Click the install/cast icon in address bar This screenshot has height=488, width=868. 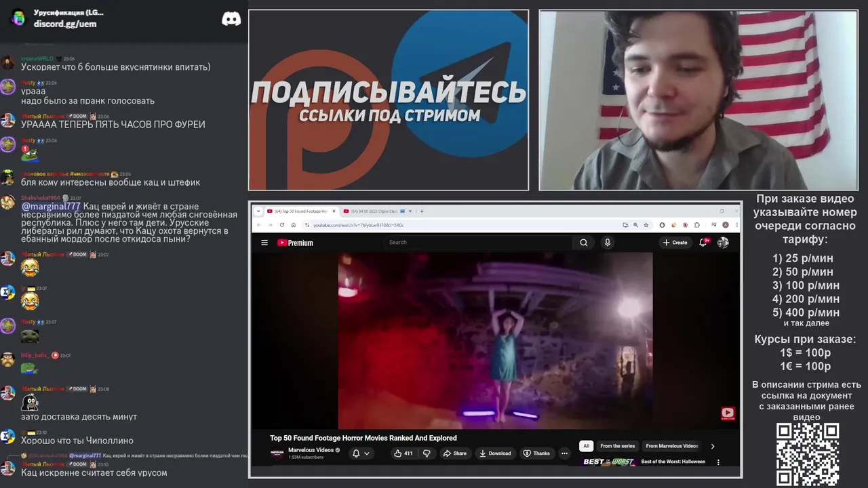point(625,225)
